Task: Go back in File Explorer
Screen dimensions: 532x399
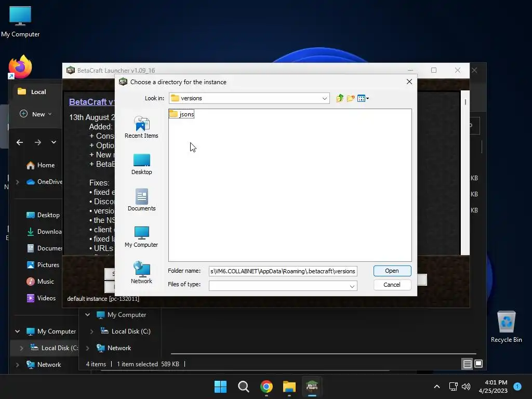Action: [x=20, y=142]
